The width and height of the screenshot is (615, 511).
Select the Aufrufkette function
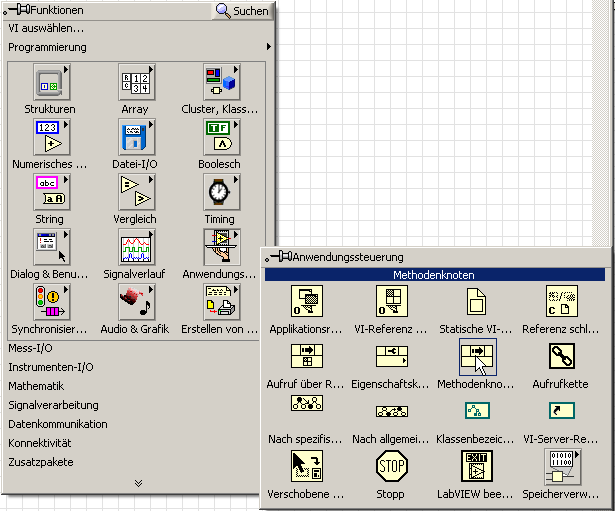point(561,356)
